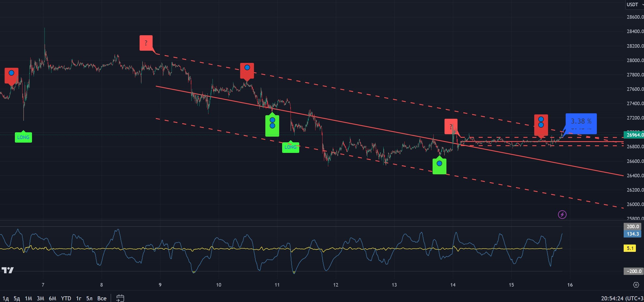Click the date label 12 on the time axis
Image resolution: width=644 pixels, height=302 pixels.
click(336, 285)
